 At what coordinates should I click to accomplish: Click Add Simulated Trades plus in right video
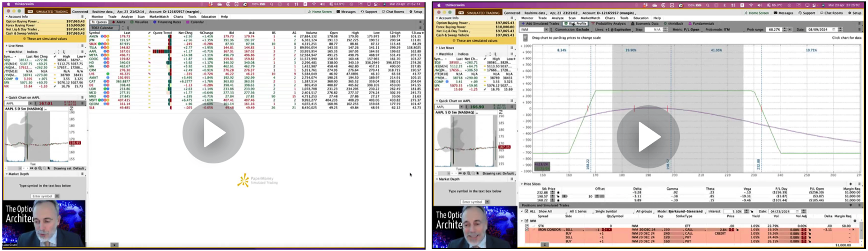click(541, 23)
